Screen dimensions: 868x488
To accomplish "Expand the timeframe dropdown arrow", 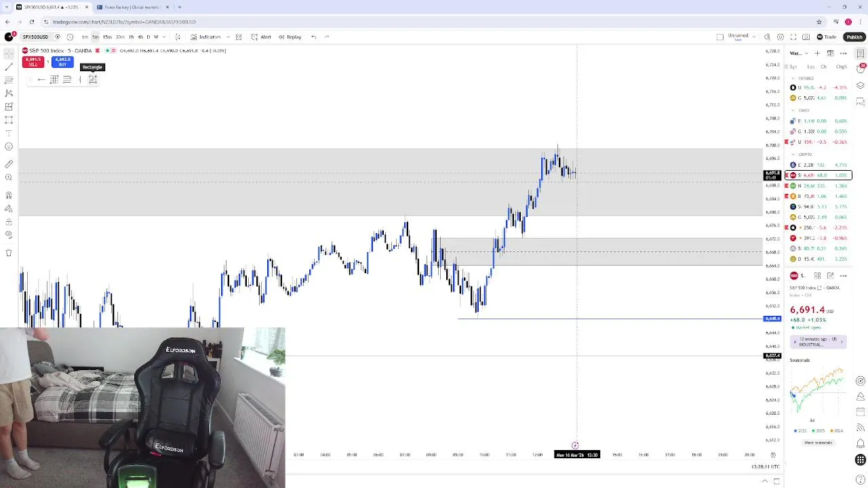I will click(x=164, y=37).
